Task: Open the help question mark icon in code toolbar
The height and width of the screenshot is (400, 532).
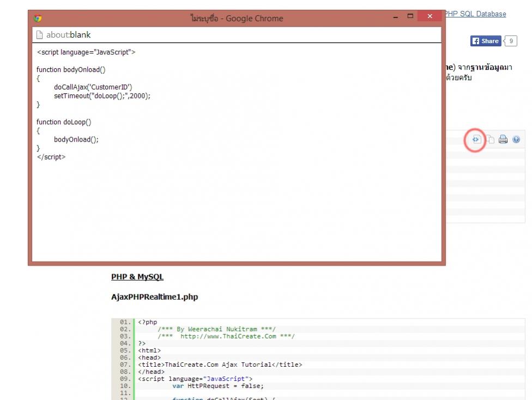Action: 516,140
